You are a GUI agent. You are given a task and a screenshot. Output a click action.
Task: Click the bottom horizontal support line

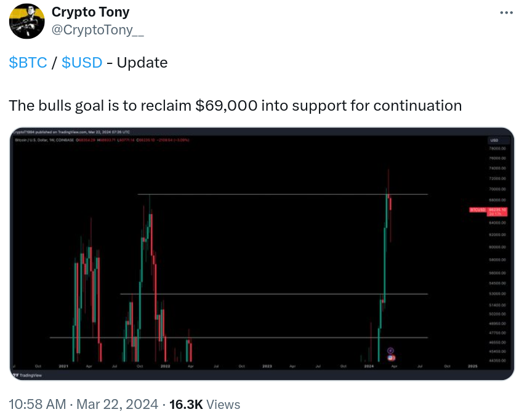239,338
